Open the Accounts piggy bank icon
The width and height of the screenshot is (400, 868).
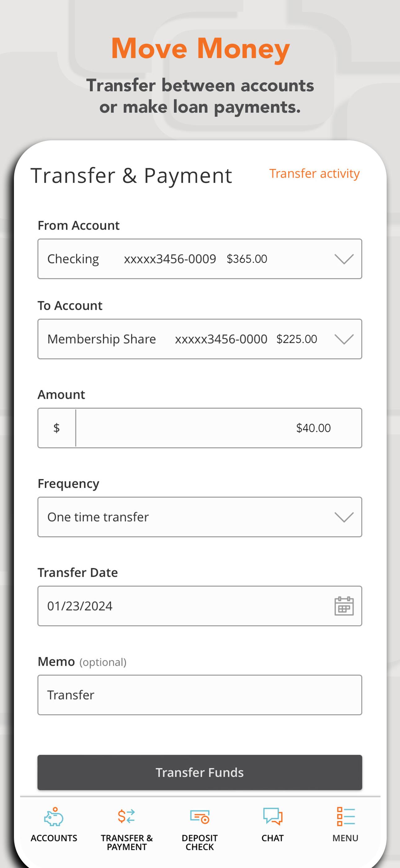[54, 816]
